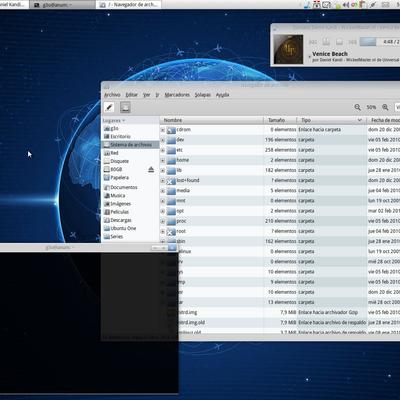Click the locked root folder icon
Screen dimensions: 400x400
(x=171, y=231)
